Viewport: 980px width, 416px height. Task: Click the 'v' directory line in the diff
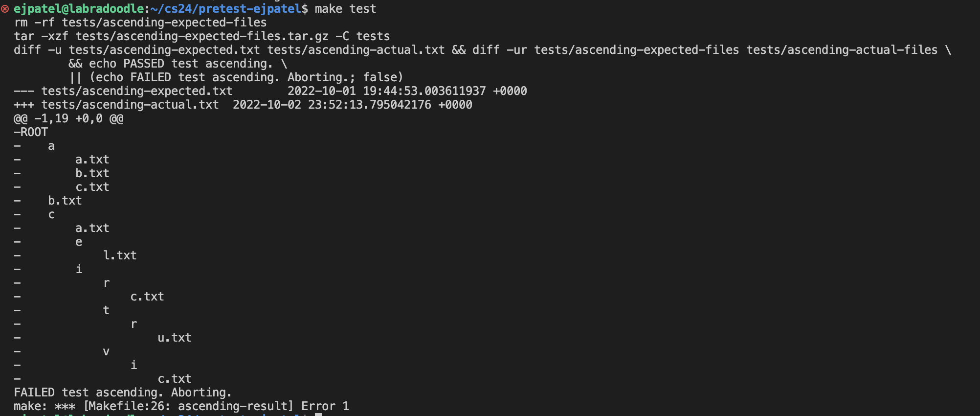(x=106, y=351)
